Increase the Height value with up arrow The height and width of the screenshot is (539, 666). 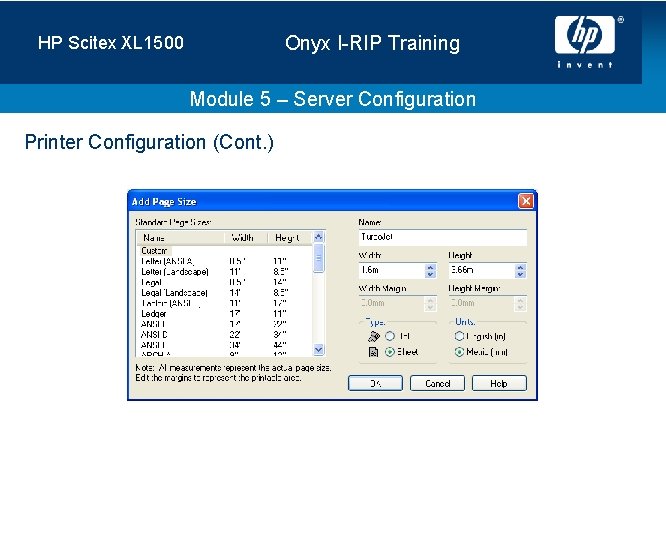pos(520,267)
